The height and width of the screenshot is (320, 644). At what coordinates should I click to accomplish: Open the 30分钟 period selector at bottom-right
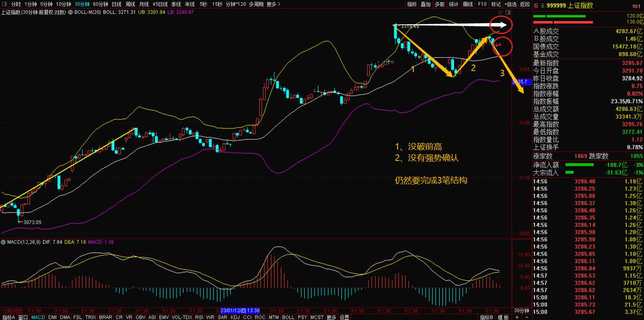522,311
